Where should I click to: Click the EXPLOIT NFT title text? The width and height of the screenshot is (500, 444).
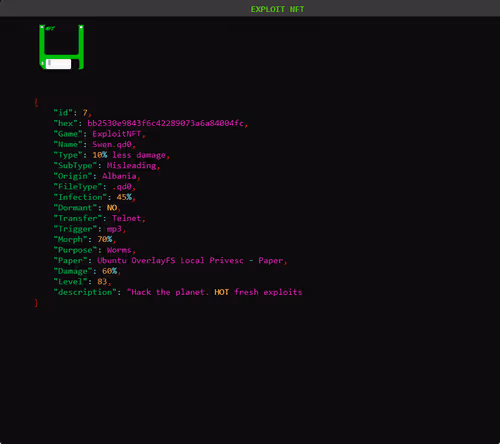277,9
